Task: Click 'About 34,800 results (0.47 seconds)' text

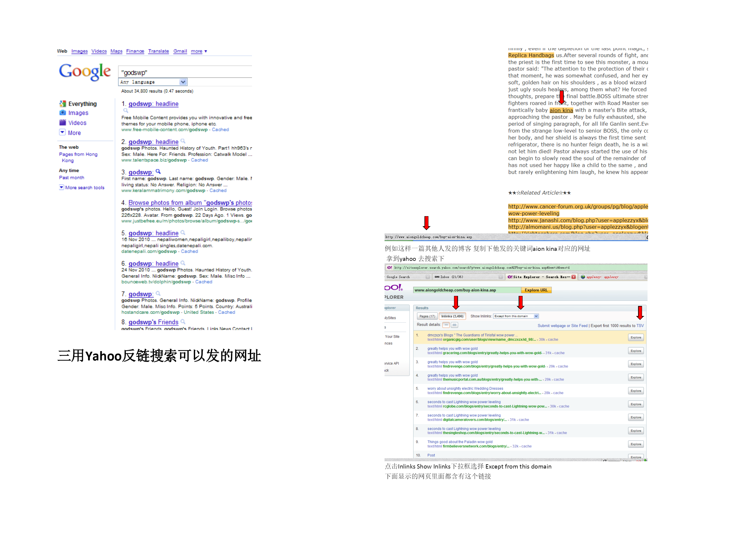Action: pyautogui.click(x=157, y=91)
